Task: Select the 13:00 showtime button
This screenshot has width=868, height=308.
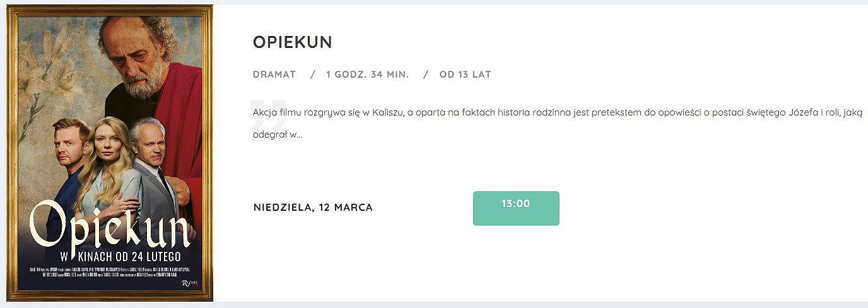Action: tap(516, 208)
